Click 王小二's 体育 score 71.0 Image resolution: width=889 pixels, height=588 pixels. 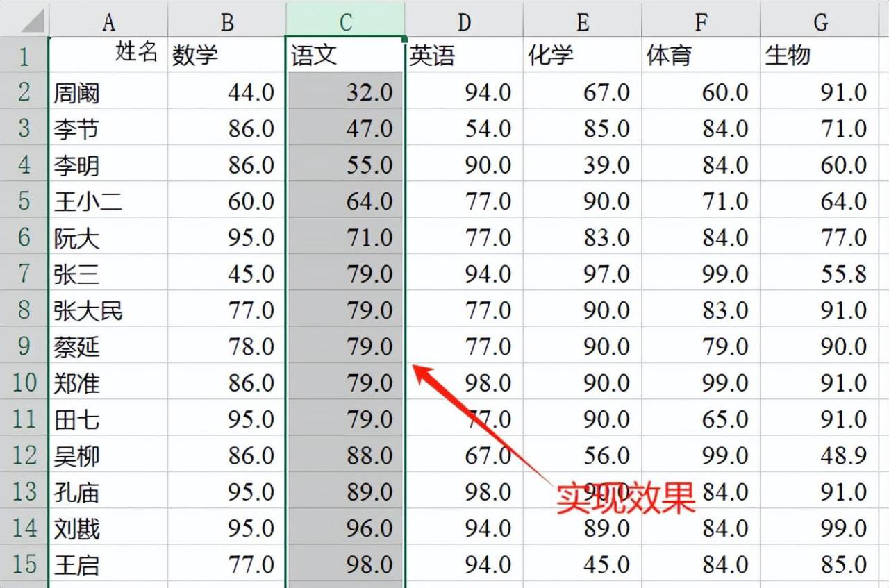701,200
